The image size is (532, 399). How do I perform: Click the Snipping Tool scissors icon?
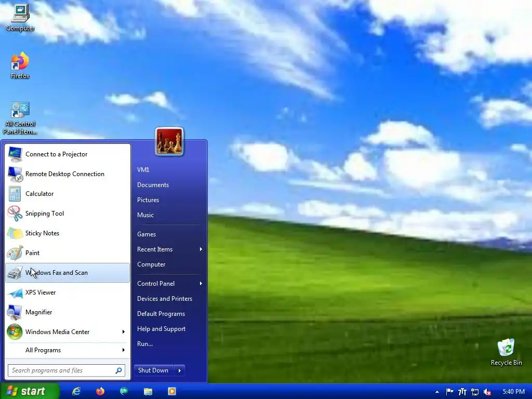pyautogui.click(x=15, y=214)
